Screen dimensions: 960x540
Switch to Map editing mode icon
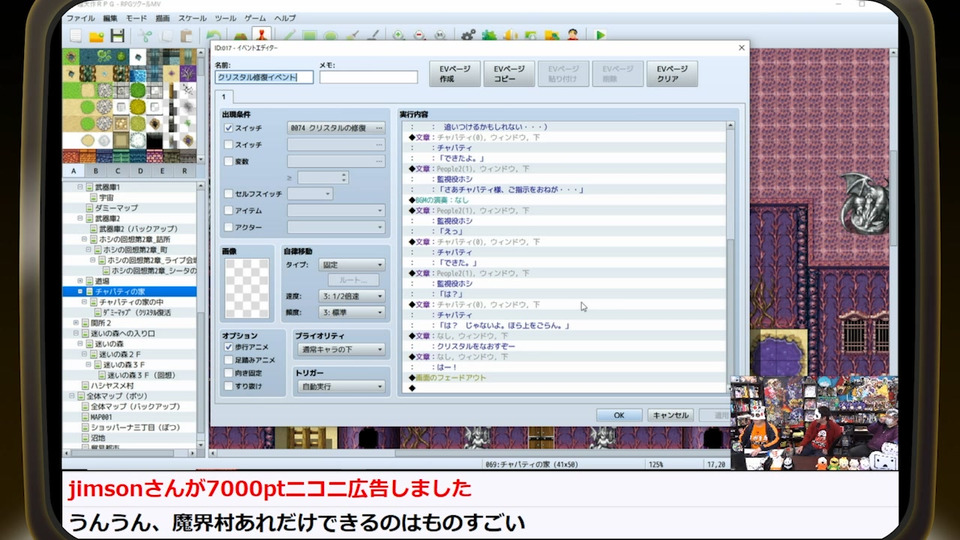pos(241,36)
